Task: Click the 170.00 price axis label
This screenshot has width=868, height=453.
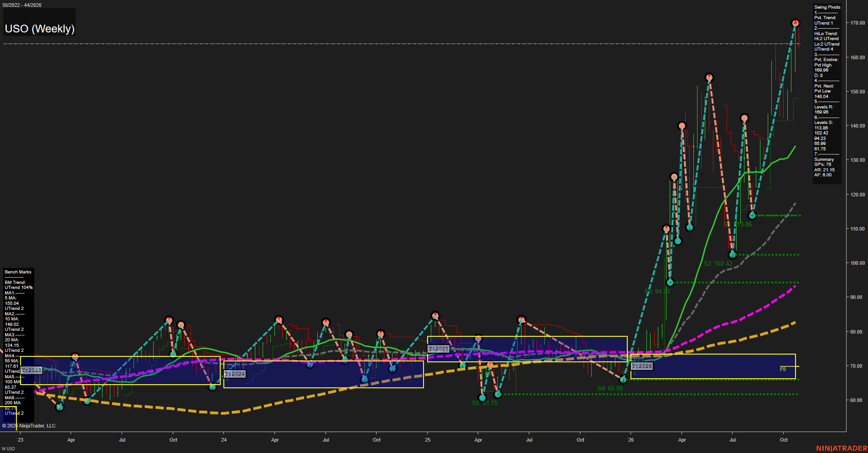Action: tap(858, 23)
